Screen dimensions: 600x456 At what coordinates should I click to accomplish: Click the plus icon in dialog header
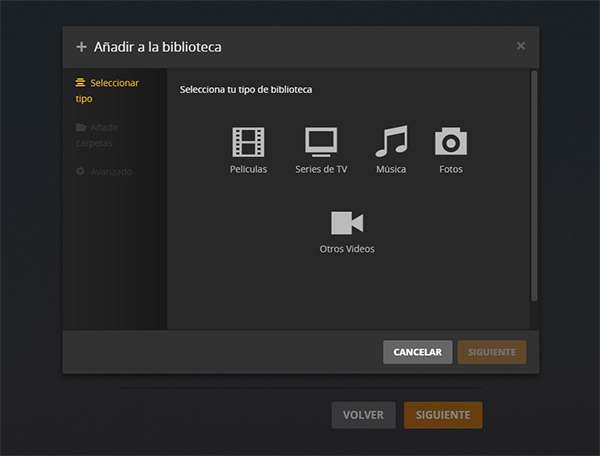coord(81,47)
